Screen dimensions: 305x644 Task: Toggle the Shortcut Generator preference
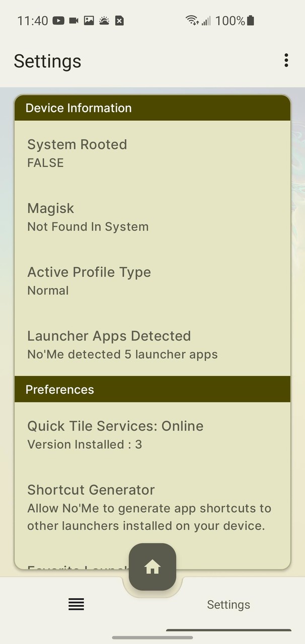coord(152,508)
